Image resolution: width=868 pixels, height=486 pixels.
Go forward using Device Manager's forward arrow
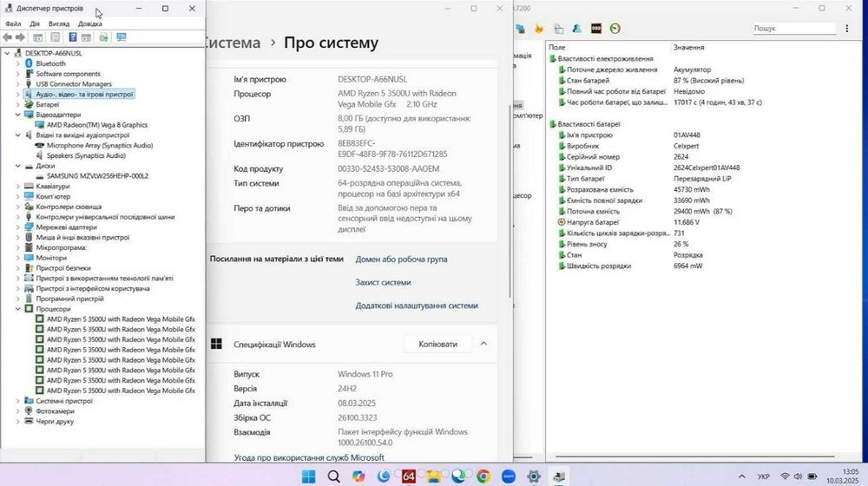(21, 37)
